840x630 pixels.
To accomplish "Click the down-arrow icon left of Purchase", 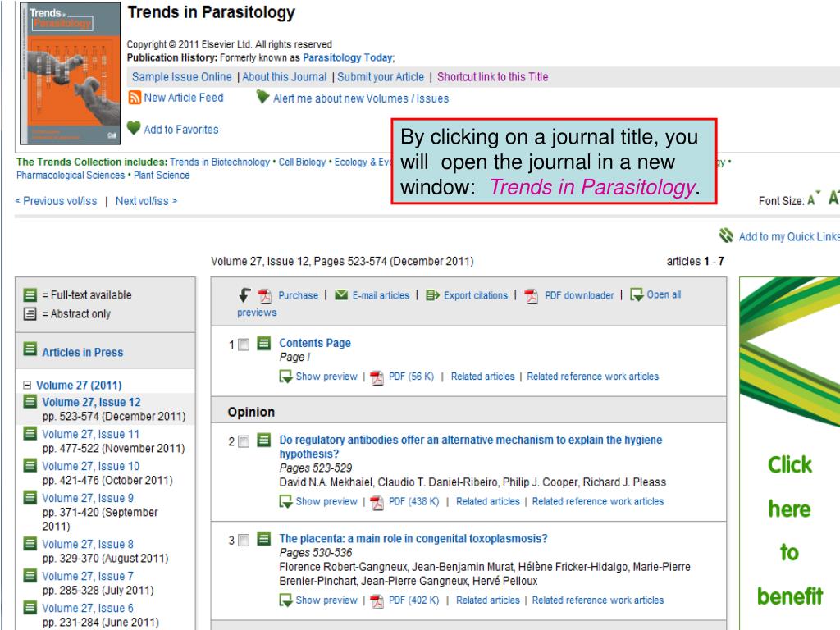I will (244, 294).
